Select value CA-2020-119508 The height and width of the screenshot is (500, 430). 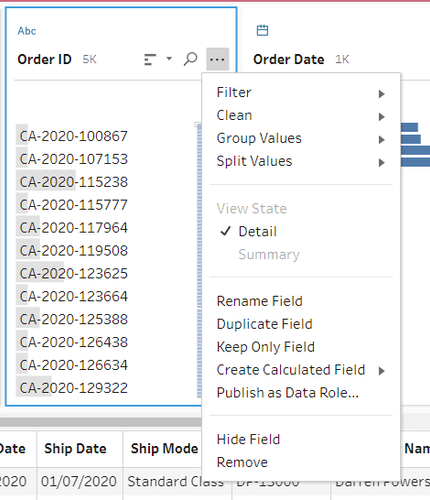[x=73, y=251]
